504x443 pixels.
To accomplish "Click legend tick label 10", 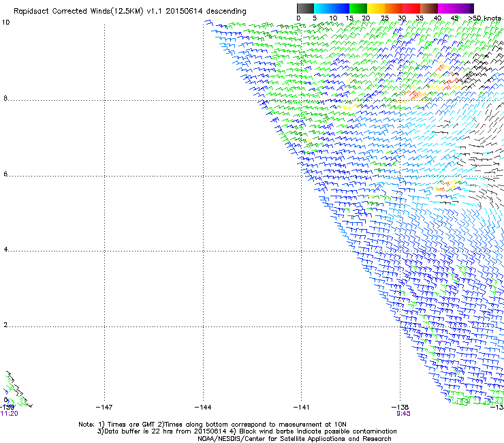I will (x=333, y=18).
